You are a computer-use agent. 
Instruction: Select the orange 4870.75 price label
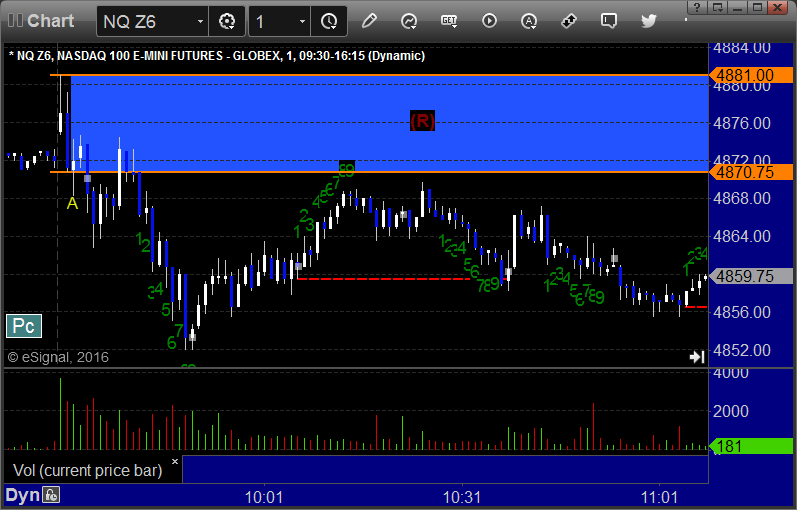point(751,172)
